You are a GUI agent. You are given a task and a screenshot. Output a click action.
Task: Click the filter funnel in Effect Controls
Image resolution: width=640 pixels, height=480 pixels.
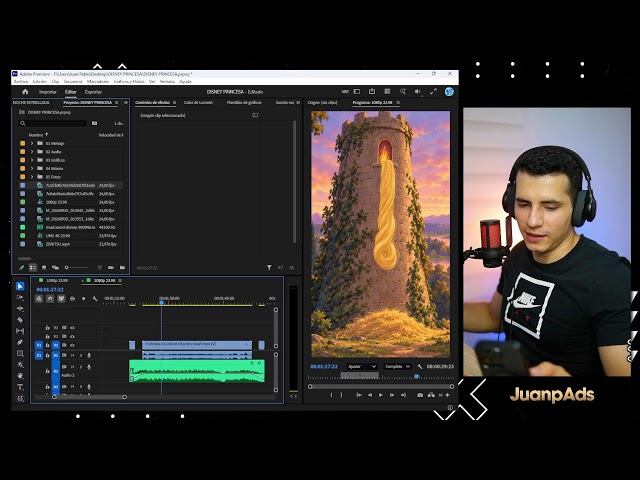[269, 267]
